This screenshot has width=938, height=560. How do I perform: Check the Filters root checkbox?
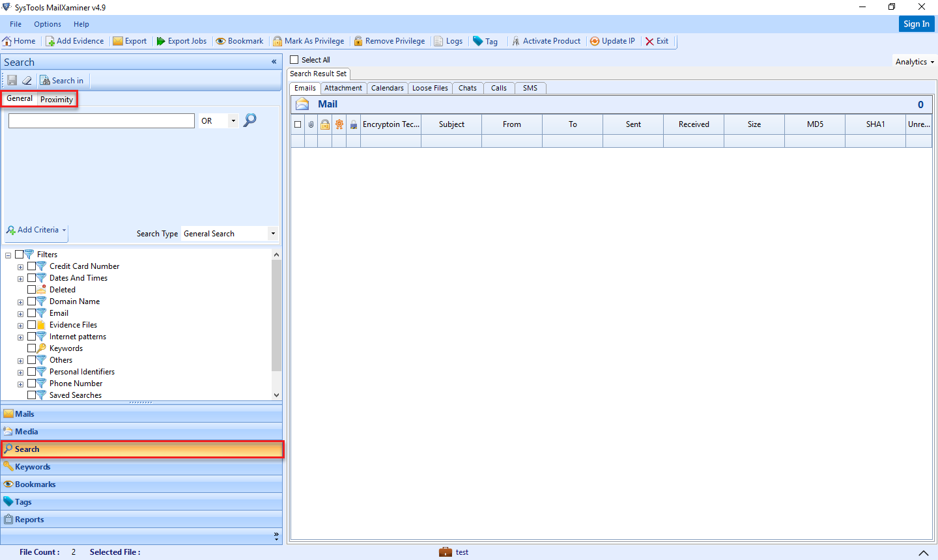19,254
